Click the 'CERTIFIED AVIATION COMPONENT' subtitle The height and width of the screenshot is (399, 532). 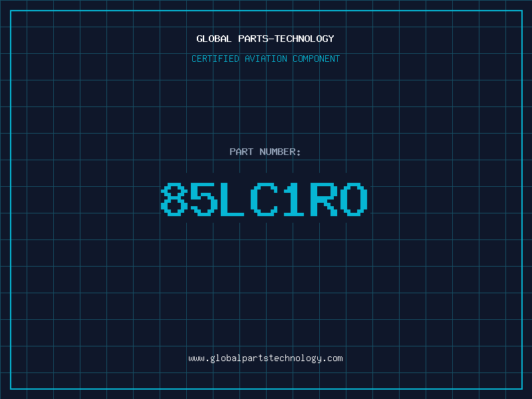click(x=265, y=59)
